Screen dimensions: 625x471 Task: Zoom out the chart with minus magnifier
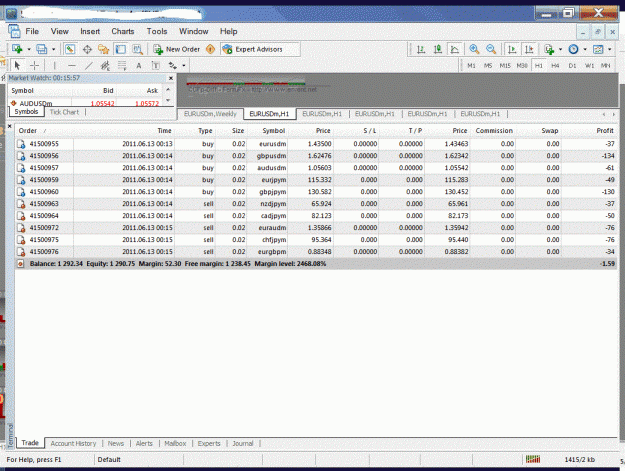point(491,49)
